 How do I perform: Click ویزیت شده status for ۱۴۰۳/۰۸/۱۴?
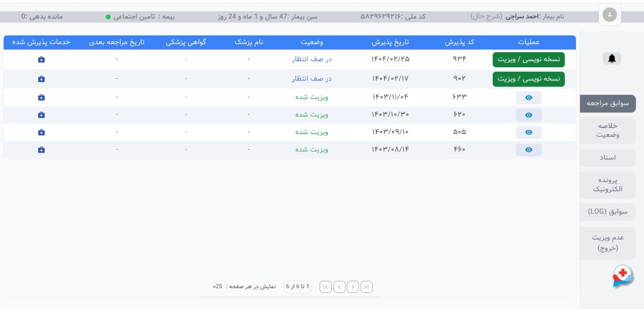[312, 149]
